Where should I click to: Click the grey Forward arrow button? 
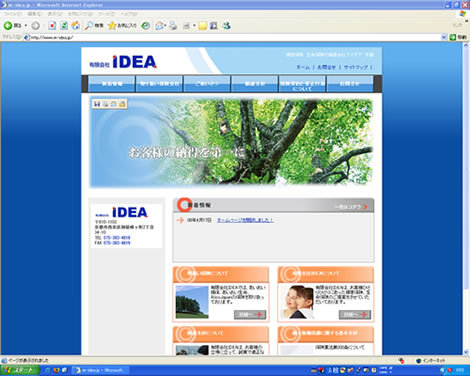pyautogui.click(x=36, y=26)
